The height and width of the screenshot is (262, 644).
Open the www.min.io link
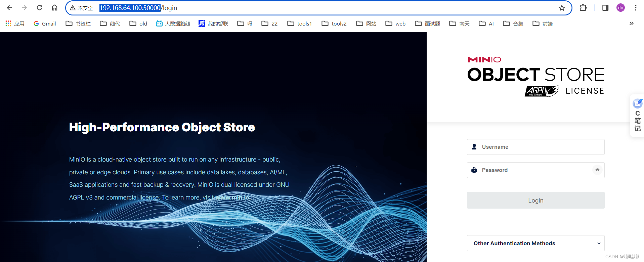point(232,198)
